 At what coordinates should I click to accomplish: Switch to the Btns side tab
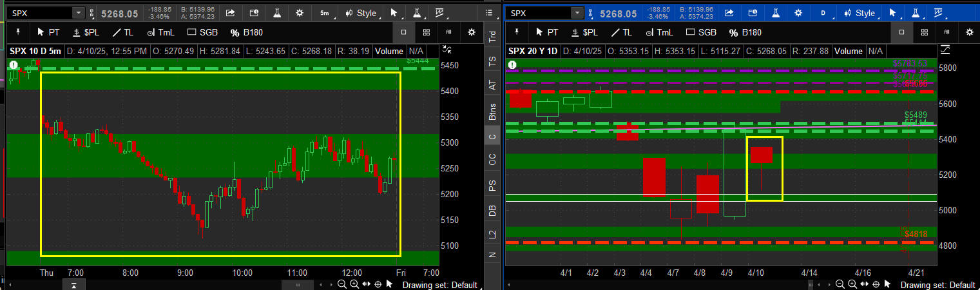point(493,111)
